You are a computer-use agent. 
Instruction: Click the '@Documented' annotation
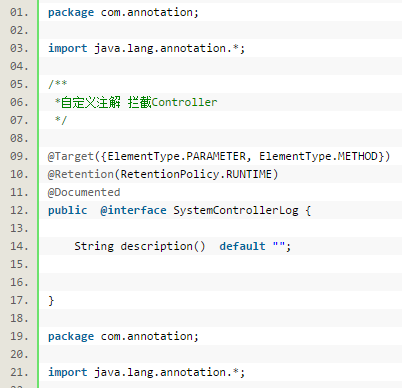(84, 192)
